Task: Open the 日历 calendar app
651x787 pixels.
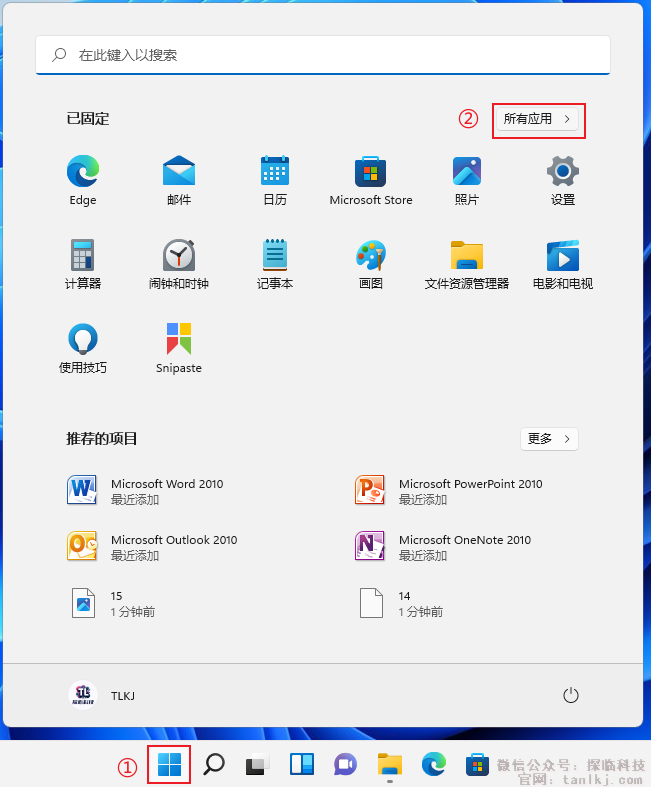Action: tap(275, 181)
